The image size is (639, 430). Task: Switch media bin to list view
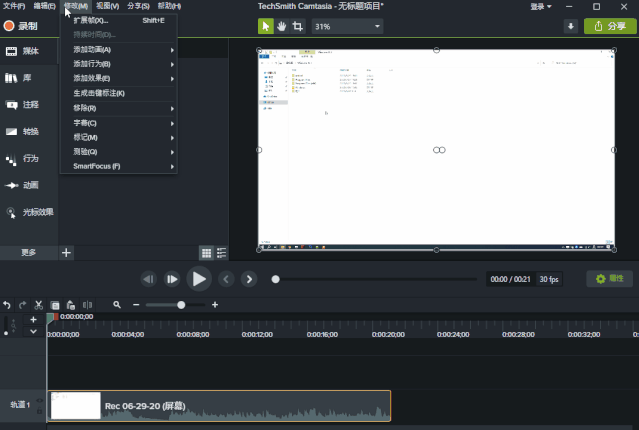pyautogui.click(x=221, y=253)
